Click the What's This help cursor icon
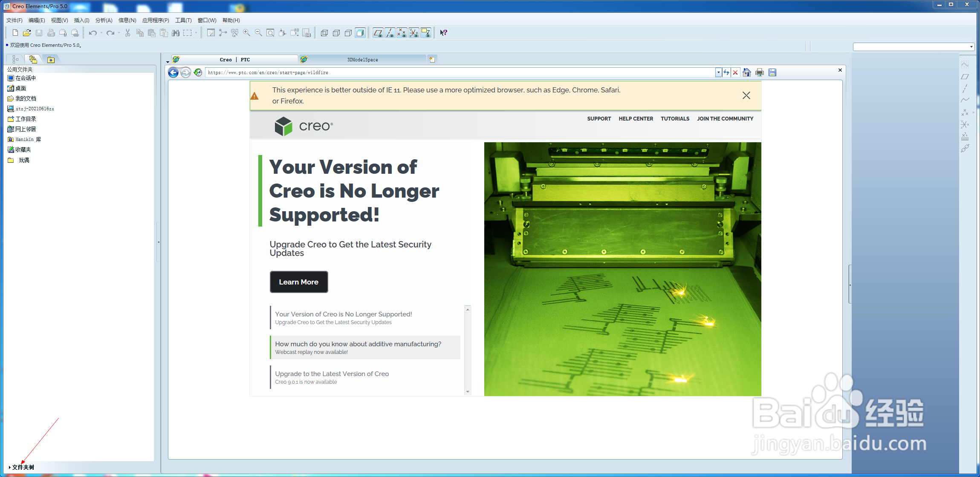980x477 pixels. coord(444,33)
